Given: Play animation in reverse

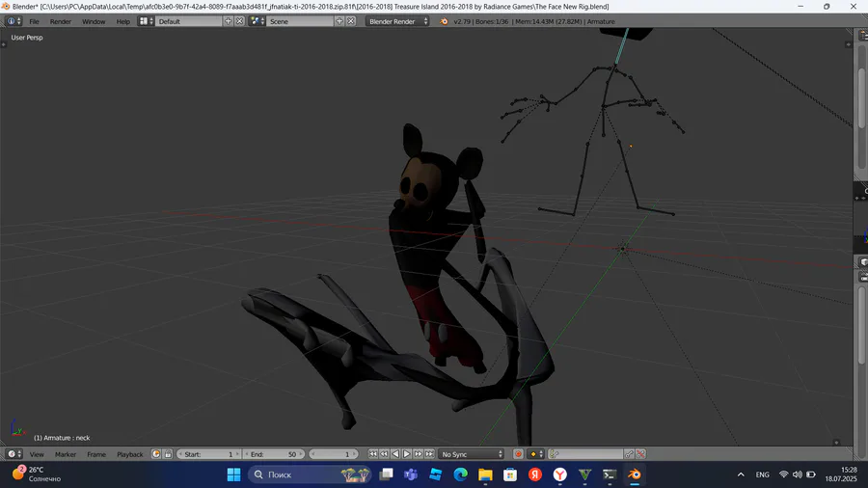Looking at the screenshot, I should tap(395, 453).
